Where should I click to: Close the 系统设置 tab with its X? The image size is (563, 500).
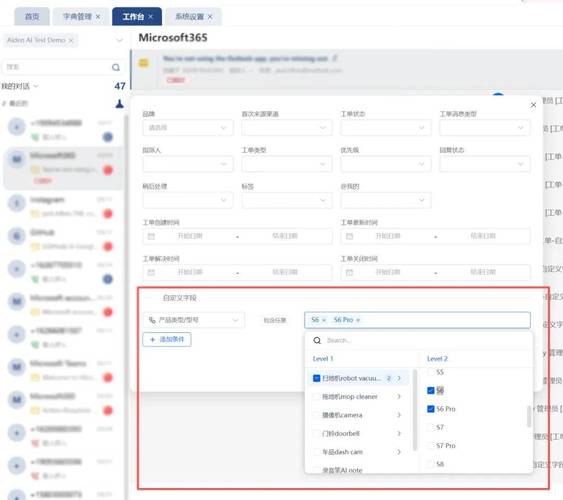(210, 17)
